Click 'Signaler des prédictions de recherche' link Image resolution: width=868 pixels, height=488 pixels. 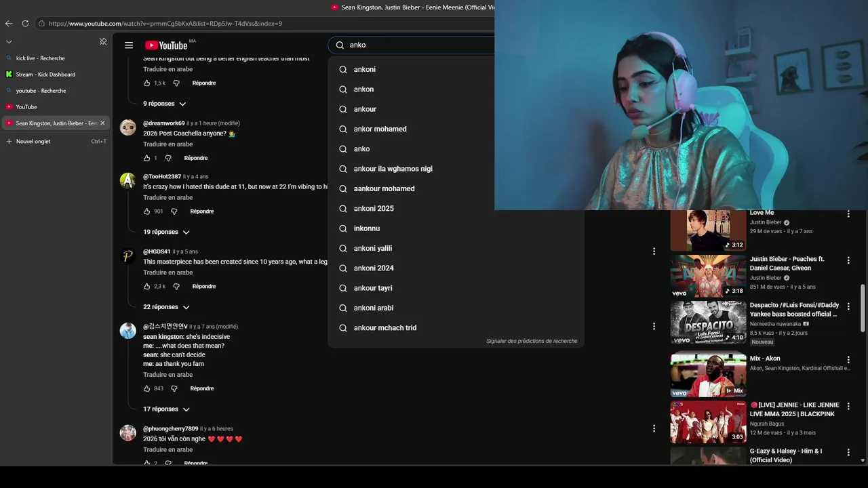click(532, 341)
